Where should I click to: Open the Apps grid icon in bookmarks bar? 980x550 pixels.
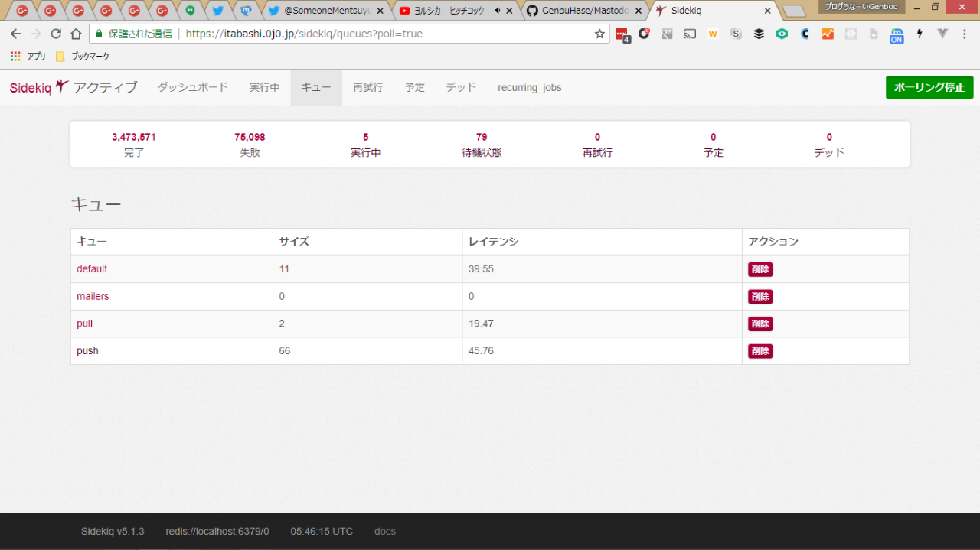[15, 57]
